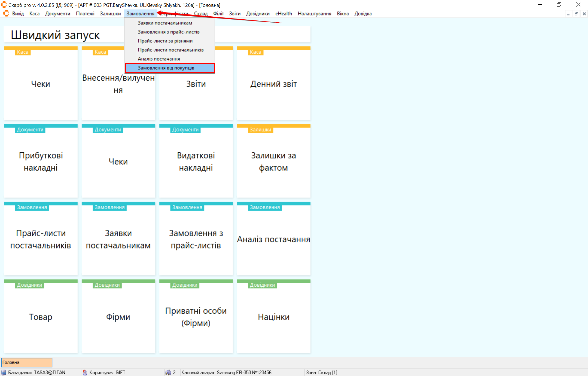Click the user icon beside Користувач
The width and height of the screenshot is (588, 376).
(x=85, y=372)
